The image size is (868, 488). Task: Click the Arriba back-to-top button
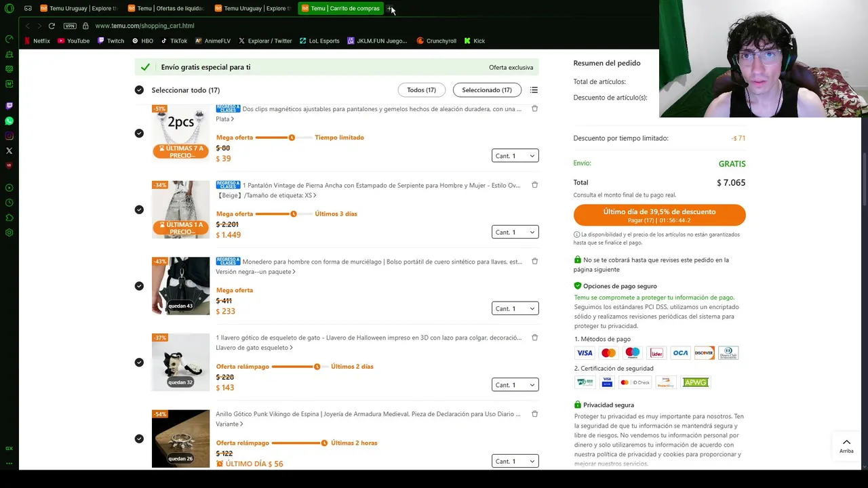[846, 446]
